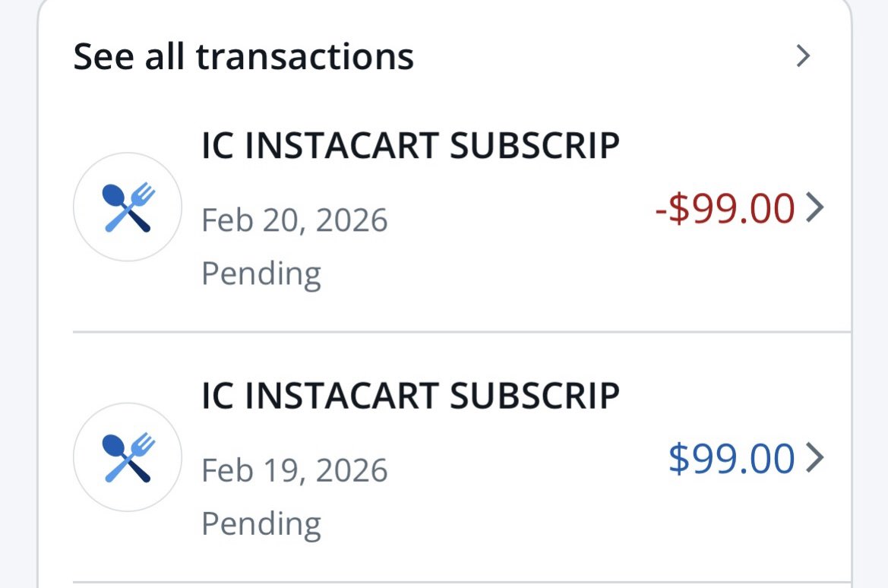The height and width of the screenshot is (588, 888).
Task: Tap the dining icon for Feb 19 credit
Action: [128, 457]
